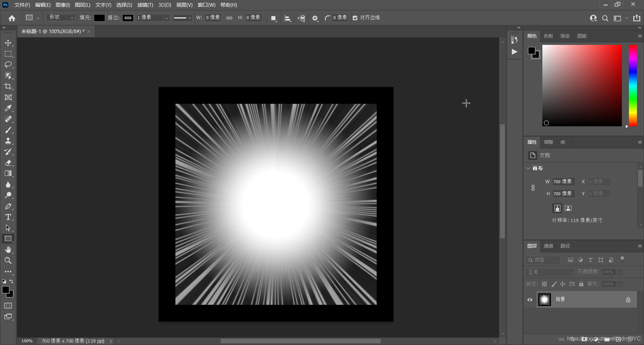
Task: Select the History Brush tool
Action: tap(8, 152)
